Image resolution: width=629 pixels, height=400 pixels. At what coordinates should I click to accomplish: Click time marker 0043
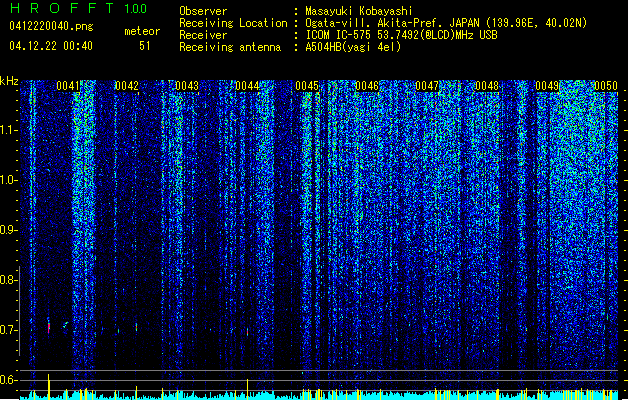pyautogui.click(x=187, y=86)
